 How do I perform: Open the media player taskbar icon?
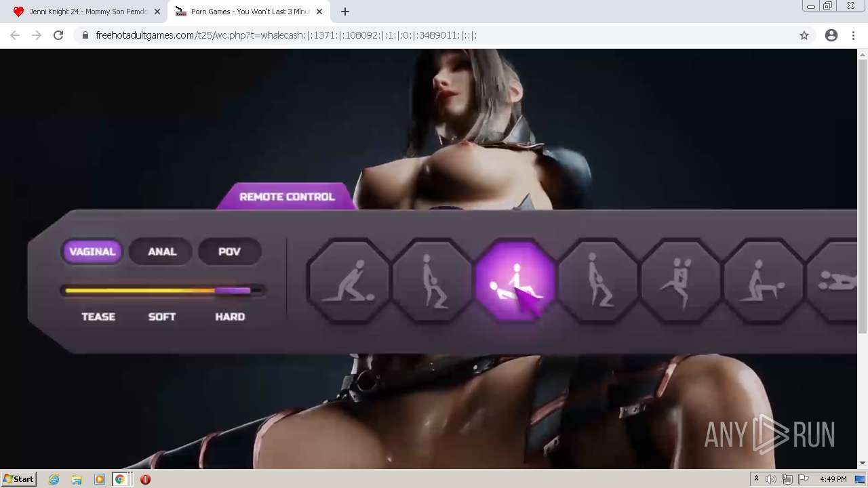[99, 479]
